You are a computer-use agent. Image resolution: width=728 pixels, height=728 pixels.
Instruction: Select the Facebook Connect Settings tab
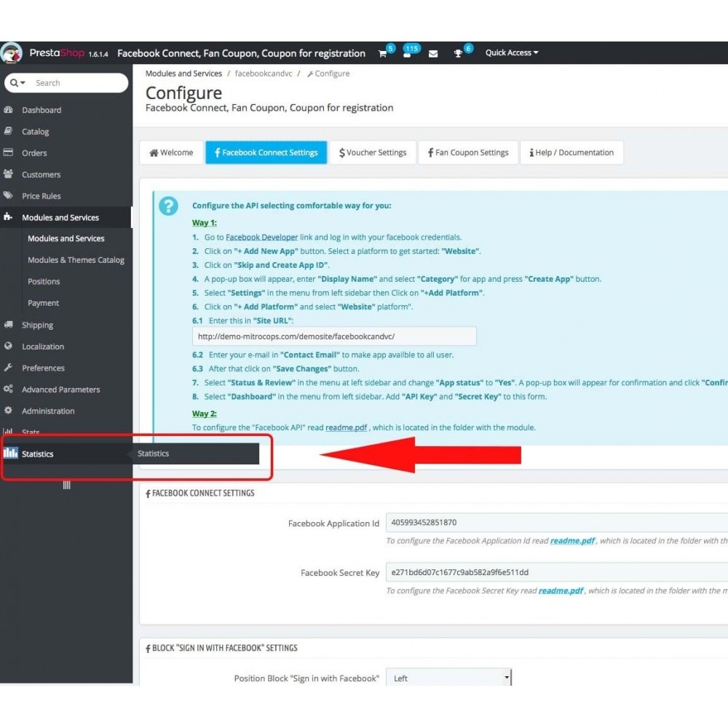point(266,152)
